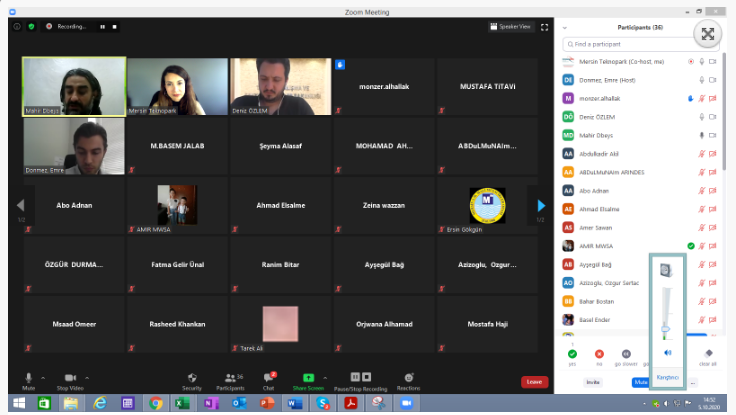Select Deniz ÖZLEM video tile

click(281, 86)
